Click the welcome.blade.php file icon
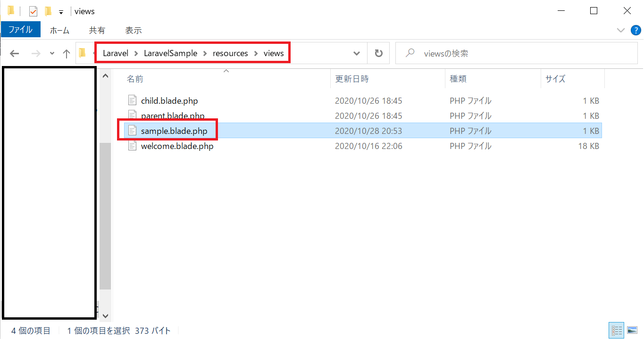The height and width of the screenshot is (339, 644). [x=132, y=146]
